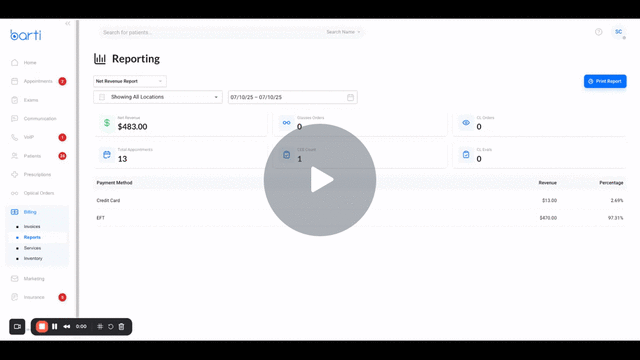Open Patients in the sidebar

(32, 156)
